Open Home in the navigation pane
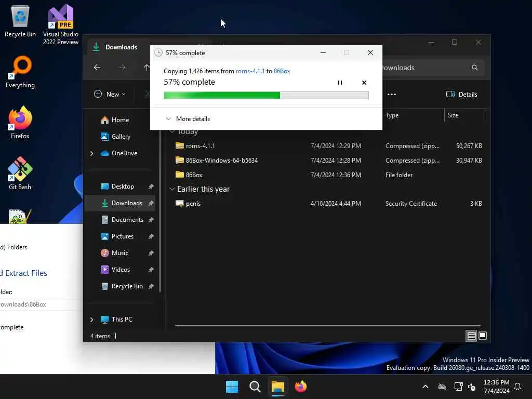 point(120,120)
